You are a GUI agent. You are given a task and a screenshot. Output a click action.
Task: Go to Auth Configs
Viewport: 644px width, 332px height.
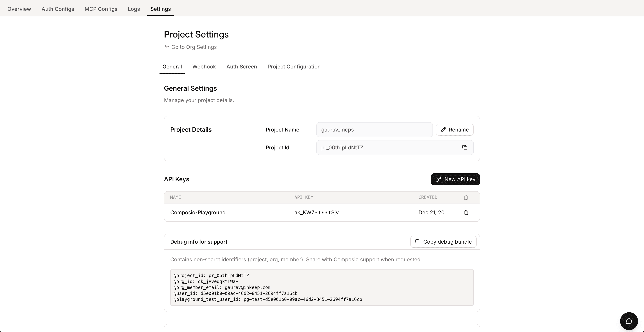(58, 9)
